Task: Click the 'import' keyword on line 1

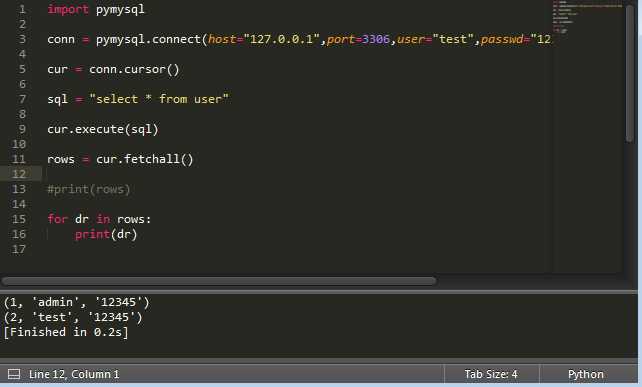Action: pyautogui.click(x=68, y=9)
